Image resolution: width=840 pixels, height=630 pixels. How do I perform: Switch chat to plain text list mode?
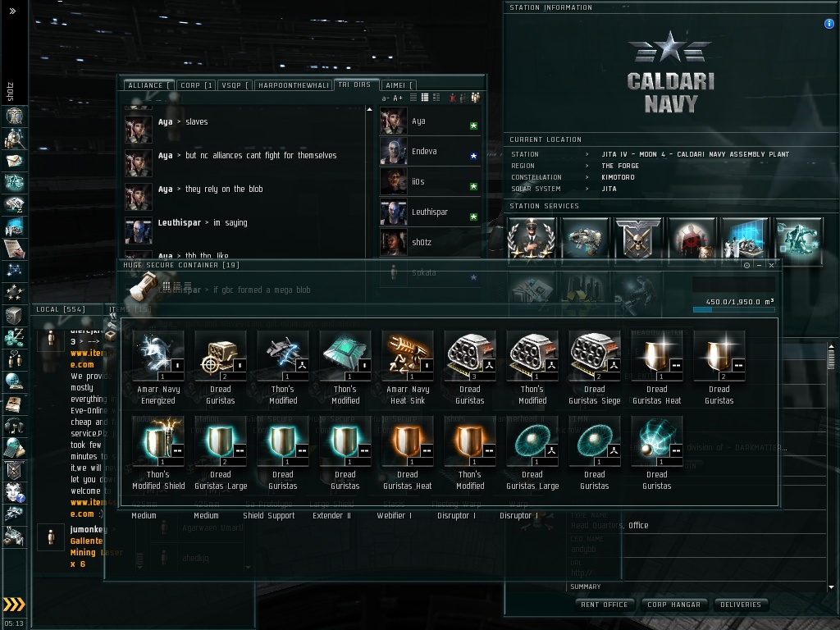point(413,98)
